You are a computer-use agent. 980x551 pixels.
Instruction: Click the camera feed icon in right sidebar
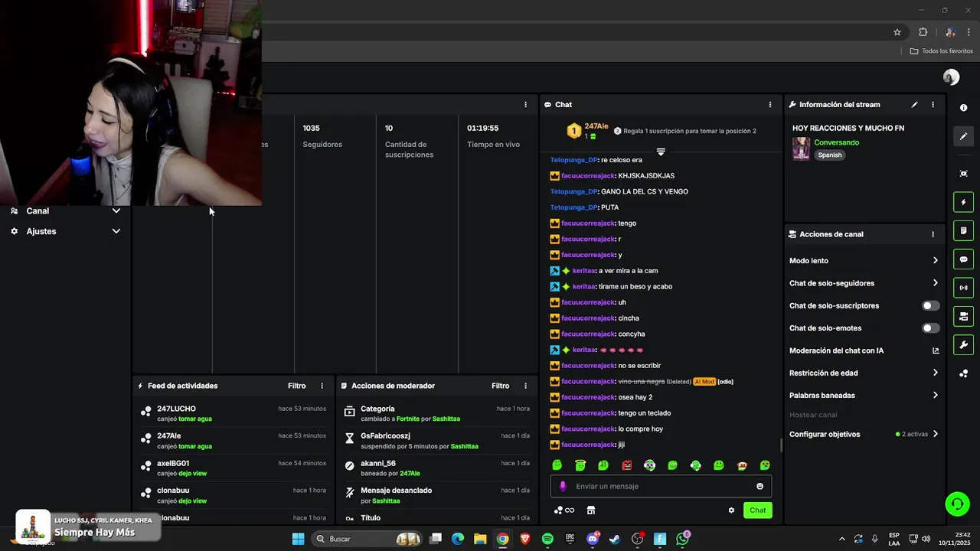tap(964, 316)
